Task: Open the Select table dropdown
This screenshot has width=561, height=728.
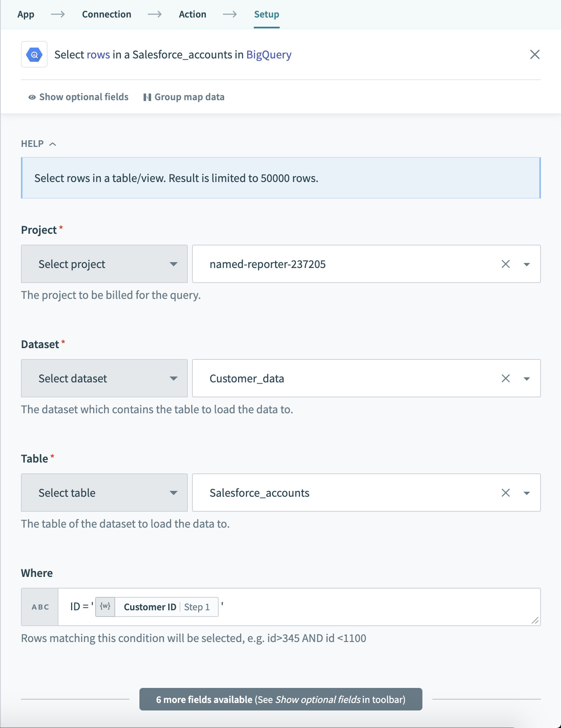Action: pos(104,493)
